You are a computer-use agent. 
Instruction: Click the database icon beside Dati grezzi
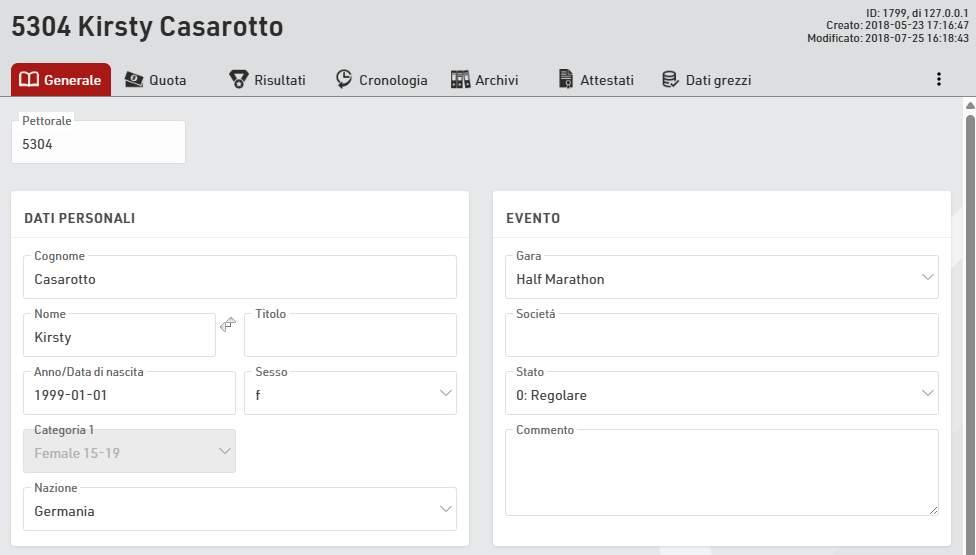point(670,80)
